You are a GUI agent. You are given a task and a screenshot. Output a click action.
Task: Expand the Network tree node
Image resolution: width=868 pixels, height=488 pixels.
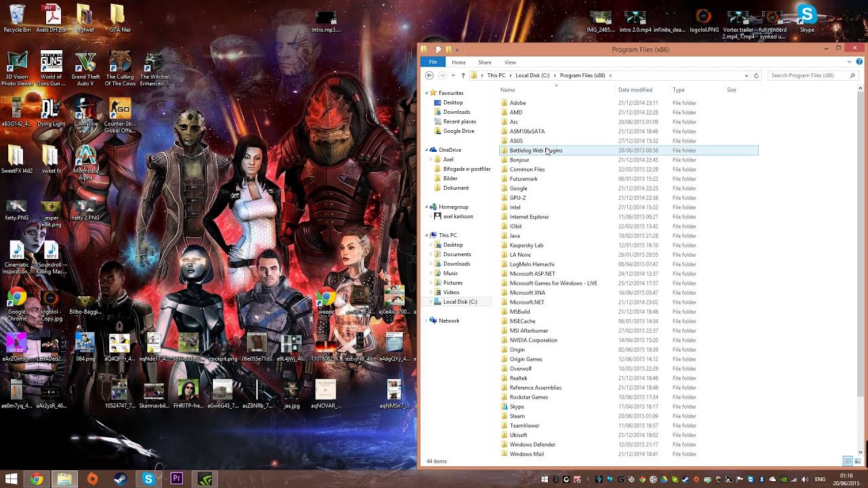(427, 321)
